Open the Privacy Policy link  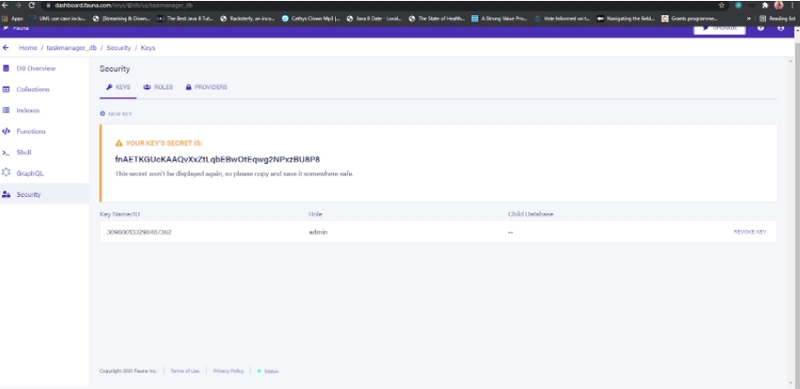[x=228, y=371]
